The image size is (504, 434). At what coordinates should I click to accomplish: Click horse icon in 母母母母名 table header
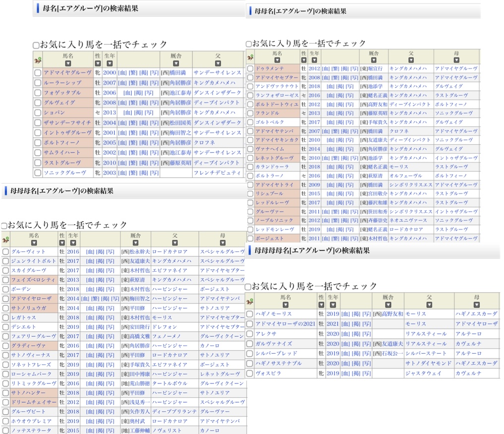[x=249, y=301]
